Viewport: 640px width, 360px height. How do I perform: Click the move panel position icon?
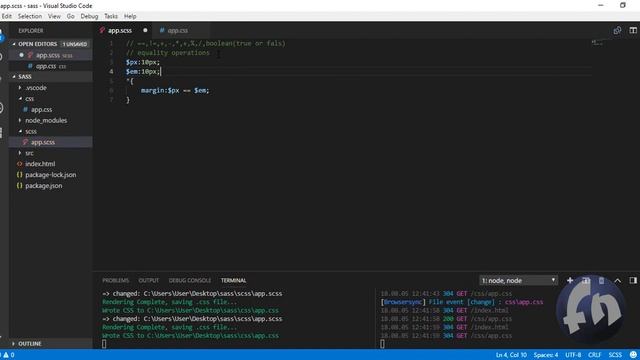(633, 280)
